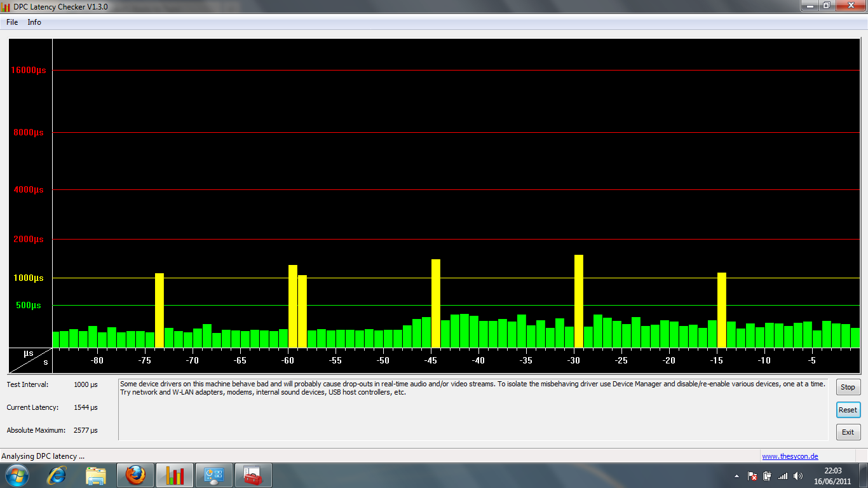Select DPC Latency Checker bar-chart taskbar icon
The width and height of the screenshot is (868, 488).
point(175,475)
